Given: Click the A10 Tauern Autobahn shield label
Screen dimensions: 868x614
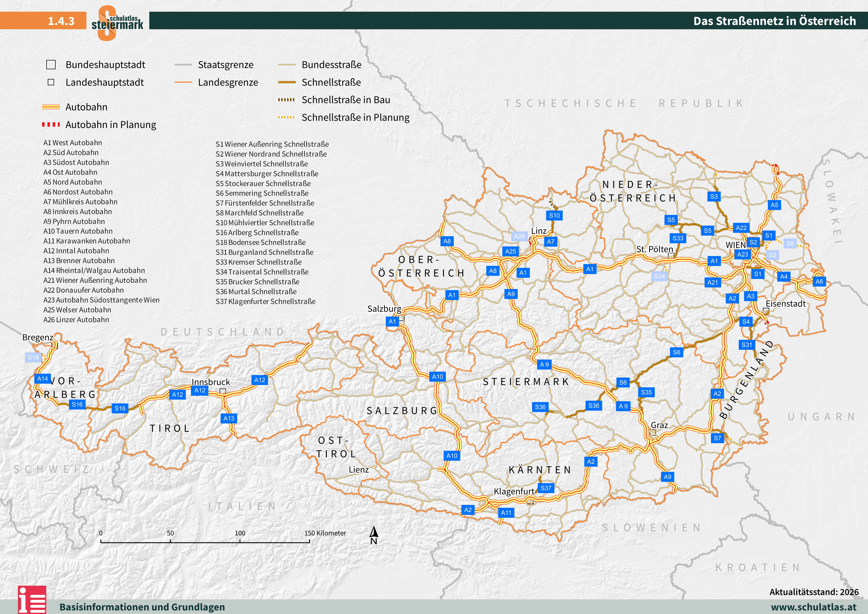Looking at the screenshot, I should click(437, 377).
